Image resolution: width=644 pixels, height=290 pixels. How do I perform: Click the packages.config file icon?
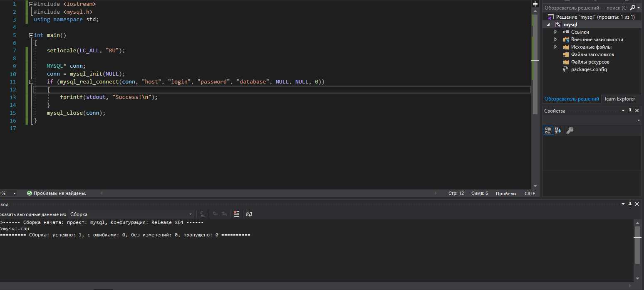[x=566, y=69]
